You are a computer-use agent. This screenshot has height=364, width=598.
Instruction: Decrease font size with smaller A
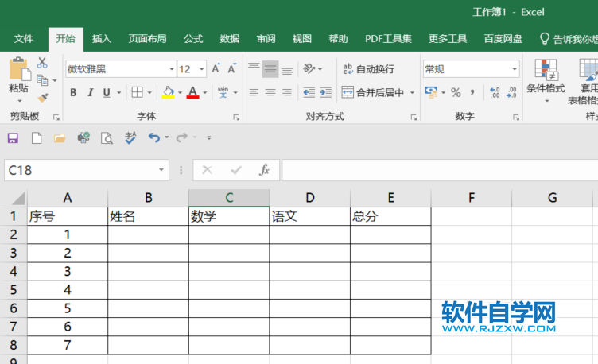(231, 68)
